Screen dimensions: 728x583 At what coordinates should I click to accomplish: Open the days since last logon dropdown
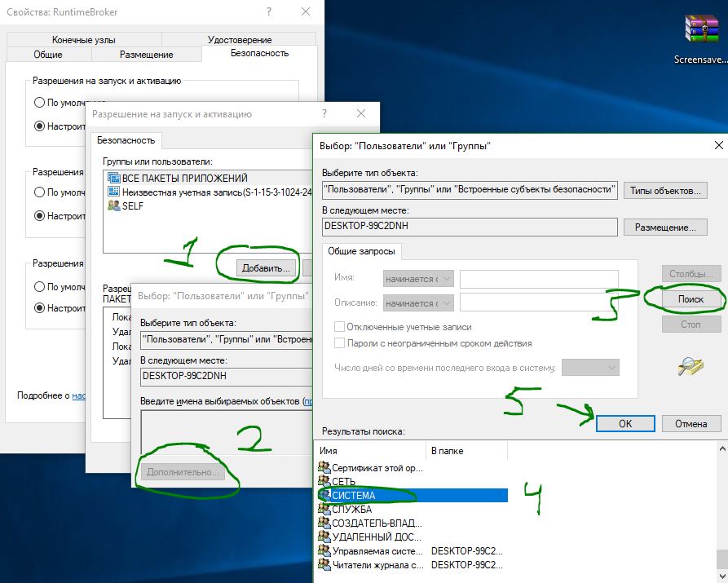pyautogui.click(x=590, y=368)
